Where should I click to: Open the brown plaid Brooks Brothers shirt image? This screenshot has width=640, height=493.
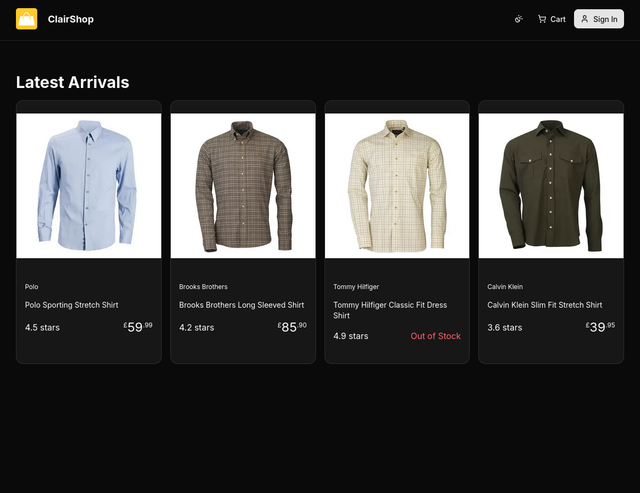coord(243,186)
